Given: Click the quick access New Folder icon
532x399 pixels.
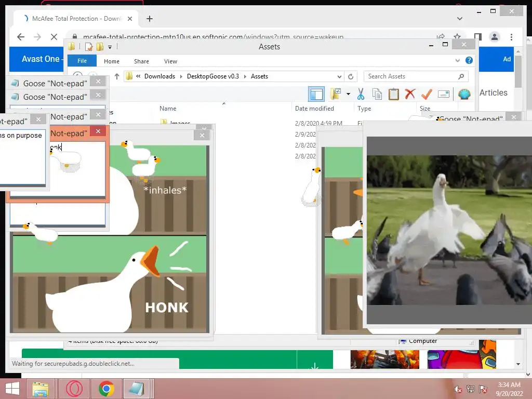Looking at the screenshot, I should coord(100,46).
